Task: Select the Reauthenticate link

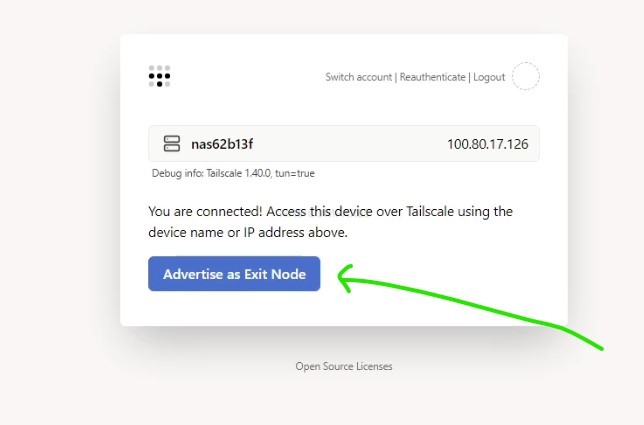Action: [432, 77]
